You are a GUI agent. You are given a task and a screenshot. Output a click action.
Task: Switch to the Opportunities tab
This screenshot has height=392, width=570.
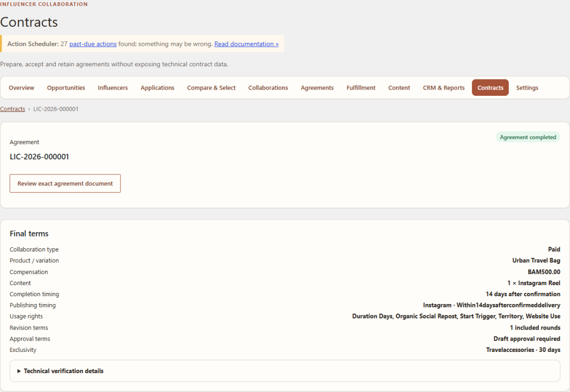point(66,87)
